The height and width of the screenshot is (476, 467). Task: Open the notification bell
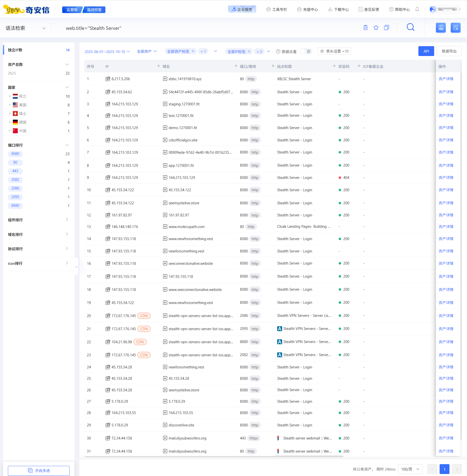point(417,9)
